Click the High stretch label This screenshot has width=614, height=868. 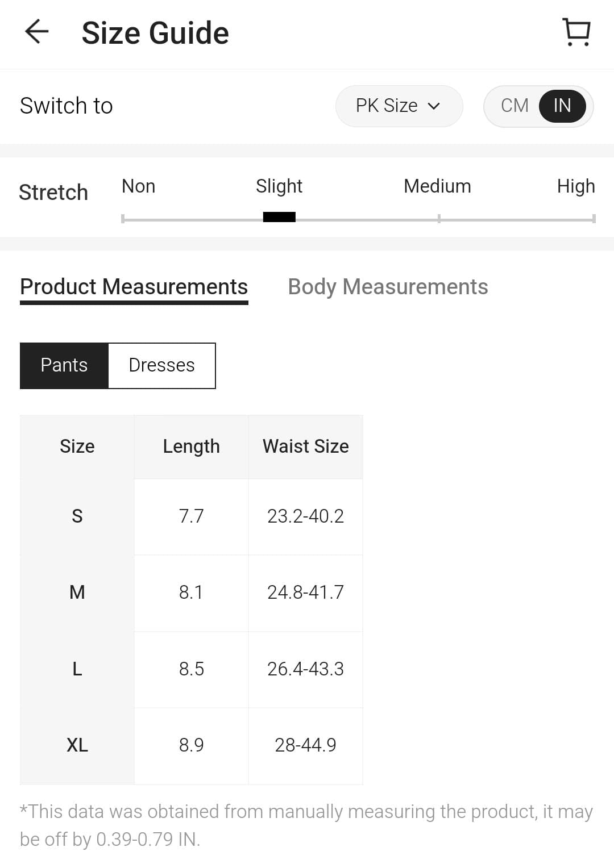[575, 186]
